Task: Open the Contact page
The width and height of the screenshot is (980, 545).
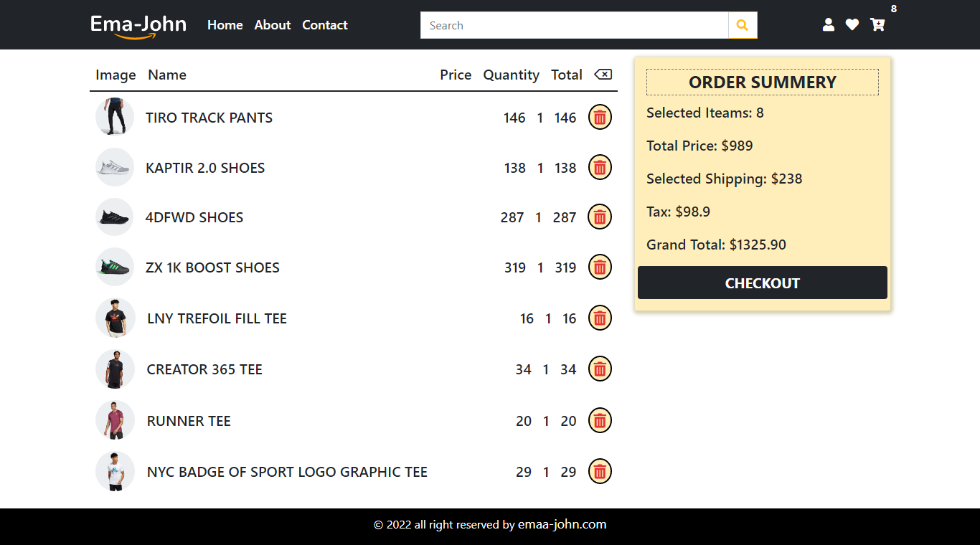Action: click(325, 25)
